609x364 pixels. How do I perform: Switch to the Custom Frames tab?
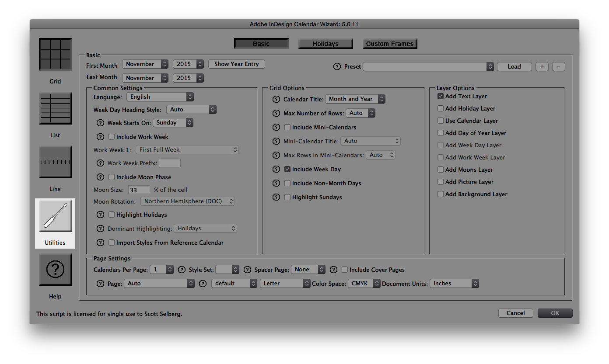coord(390,44)
